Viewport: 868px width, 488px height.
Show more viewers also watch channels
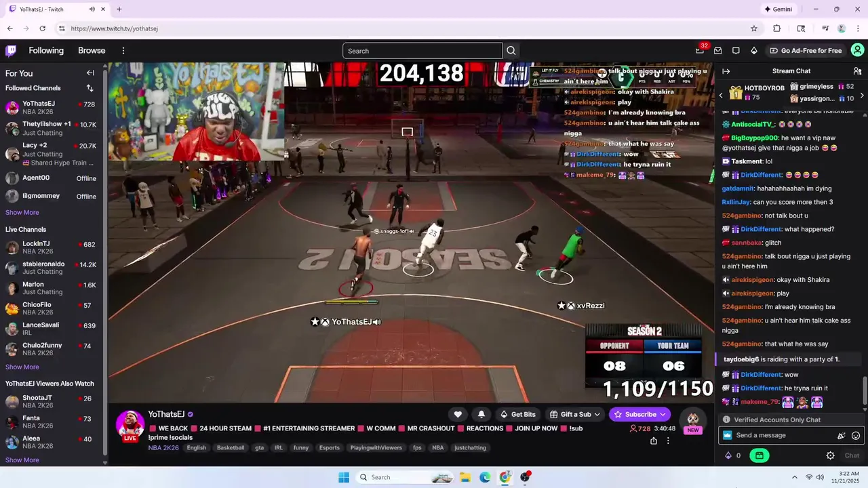tap(22, 460)
